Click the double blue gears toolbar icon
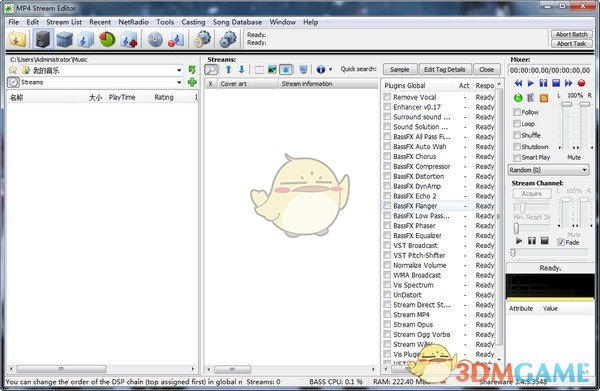Viewport: 600px width, 391px height. pyautogui.click(x=228, y=39)
